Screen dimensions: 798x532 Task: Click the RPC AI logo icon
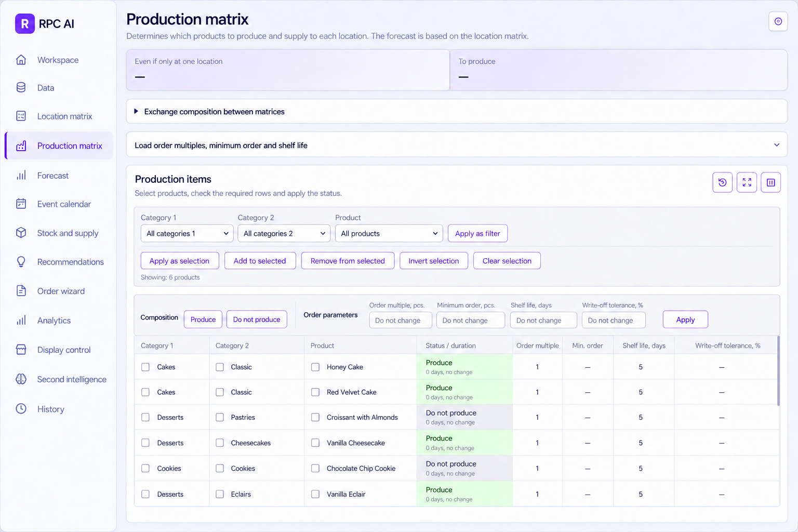[x=24, y=24]
